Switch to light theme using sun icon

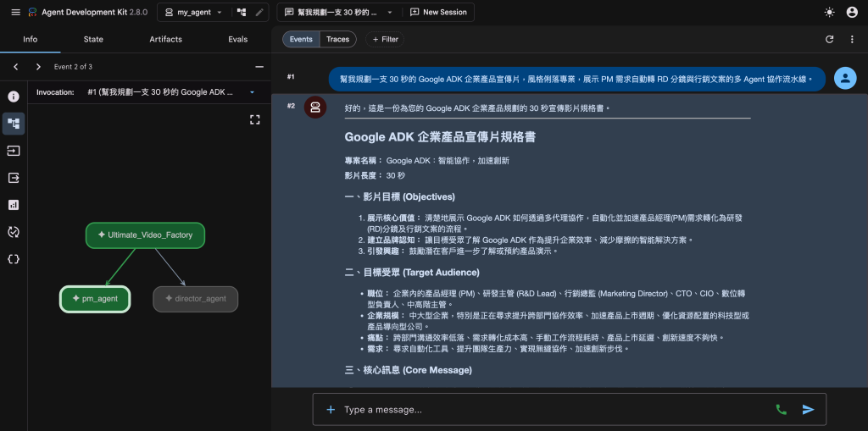tap(829, 12)
